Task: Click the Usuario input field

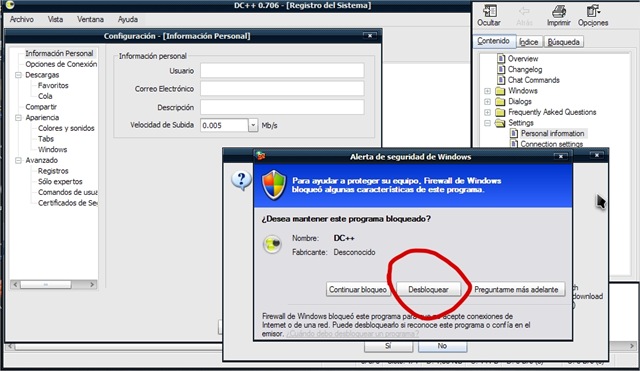Action: [282, 71]
